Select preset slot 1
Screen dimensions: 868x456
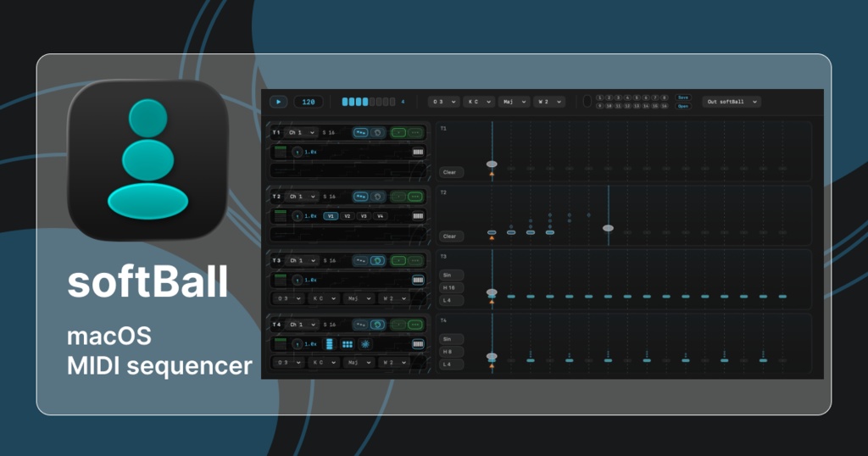point(599,98)
